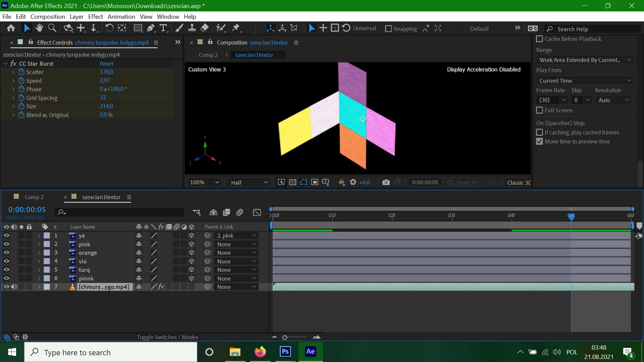Click Reset for CC Star Burst
Image resolution: width=644 pixels, height=362 pixels.
(x=106, y=64)
